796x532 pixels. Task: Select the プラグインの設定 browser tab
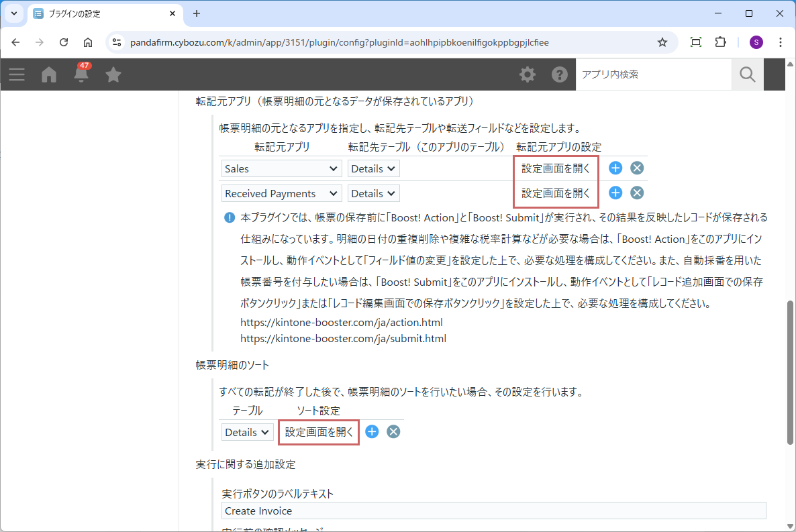pyautogui.click(x=101, y=13)
